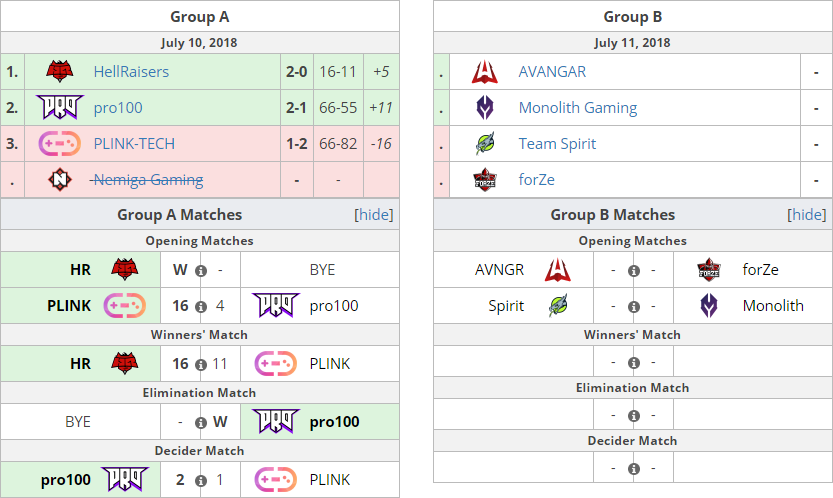Hide the Group A Matches section
Image resolution: width=833 pixels, height=498 pixels.
pos(374,215)
